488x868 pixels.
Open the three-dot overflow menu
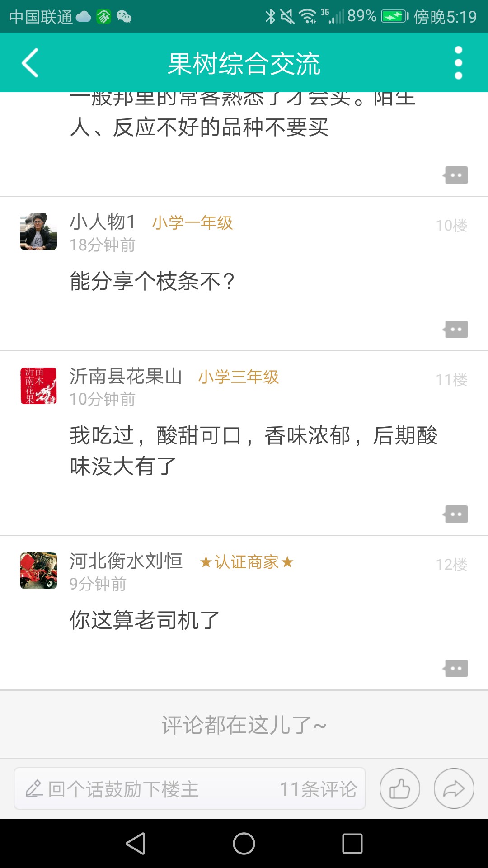click(458, 63)
